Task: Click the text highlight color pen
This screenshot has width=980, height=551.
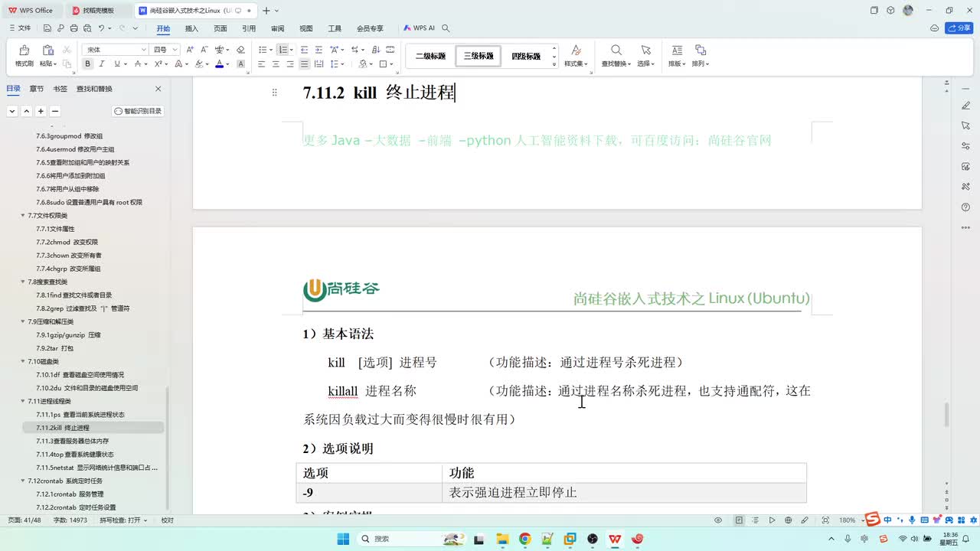Action: [x=198, y=64]
